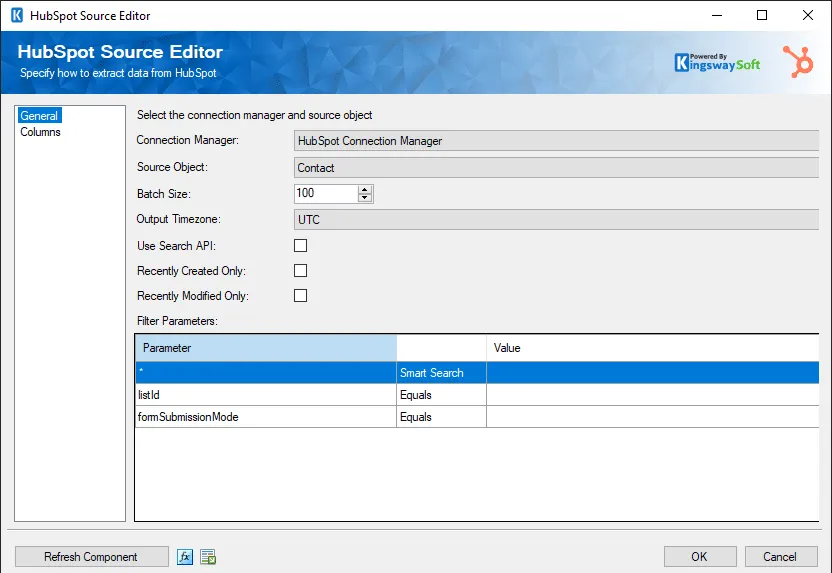Open the fx expression editor icon
The image size is (832, 573).
[185, 557]
